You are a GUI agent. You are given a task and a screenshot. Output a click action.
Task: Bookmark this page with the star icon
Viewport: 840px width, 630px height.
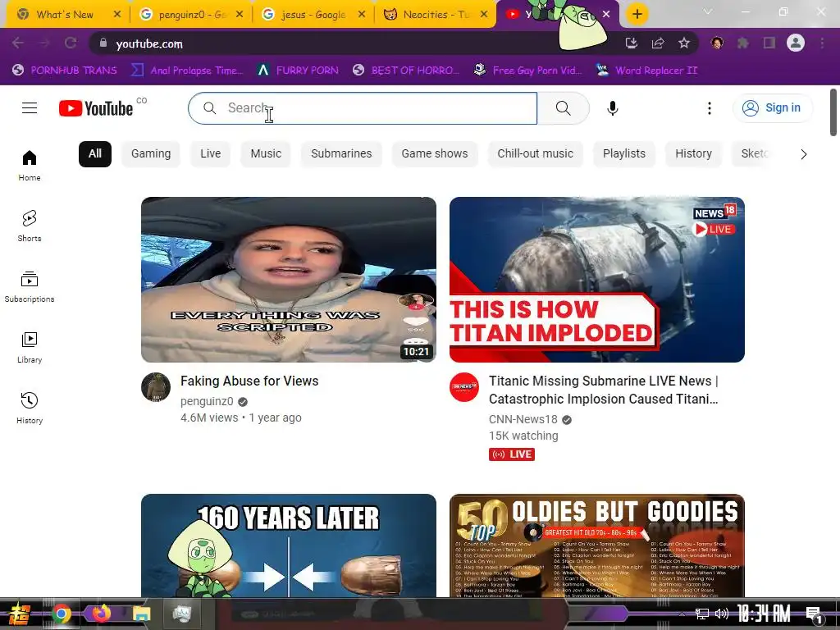point(684,43)
